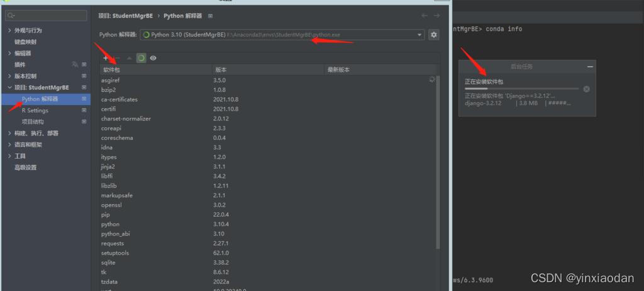Click project-scope icon on Python 解释器 row

pos(84,99)
